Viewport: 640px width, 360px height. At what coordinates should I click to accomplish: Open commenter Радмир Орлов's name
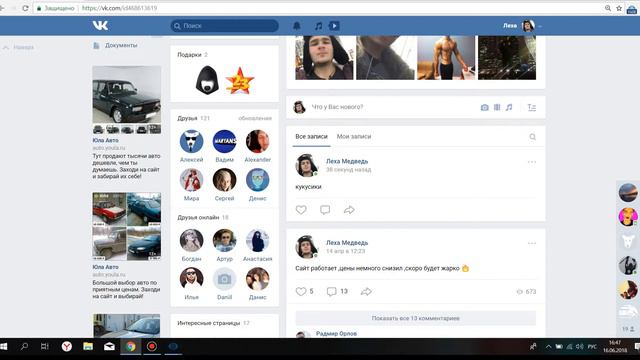336,333
